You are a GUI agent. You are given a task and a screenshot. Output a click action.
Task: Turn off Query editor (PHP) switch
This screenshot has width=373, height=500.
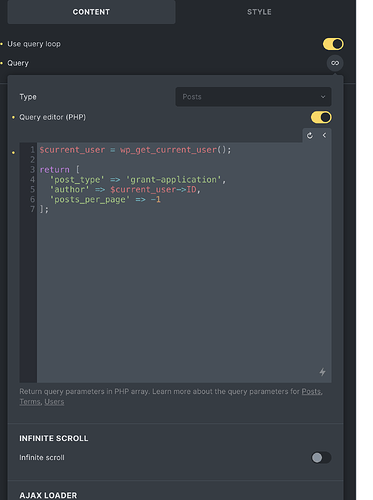click(321, 117)
